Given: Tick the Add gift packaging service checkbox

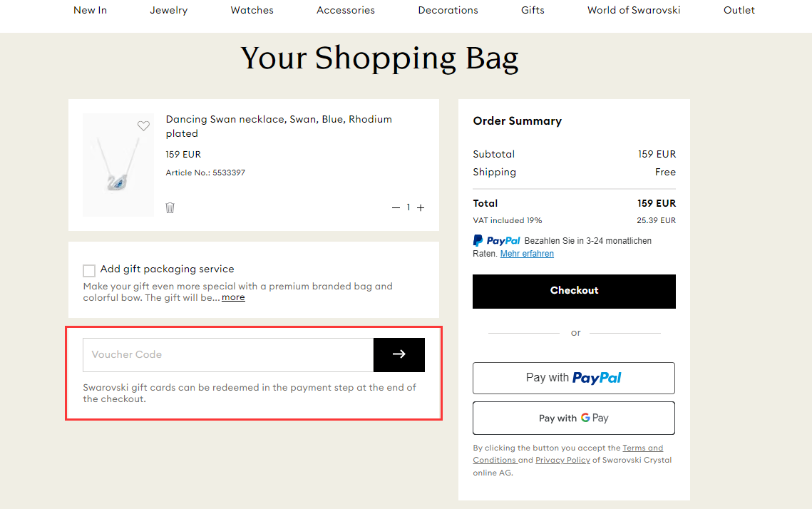Looking at the screenshot, I should click(x=89, y=270).
